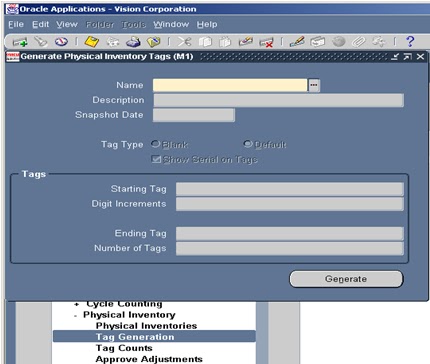
Task: Click the Folder Tools toolbar icon
Action: 379,42
